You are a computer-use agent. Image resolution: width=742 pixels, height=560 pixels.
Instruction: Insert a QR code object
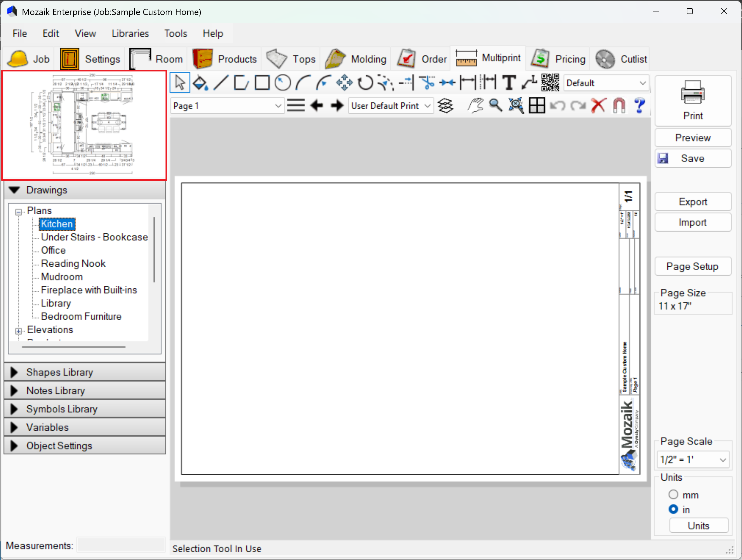click(x=550, y=83)
